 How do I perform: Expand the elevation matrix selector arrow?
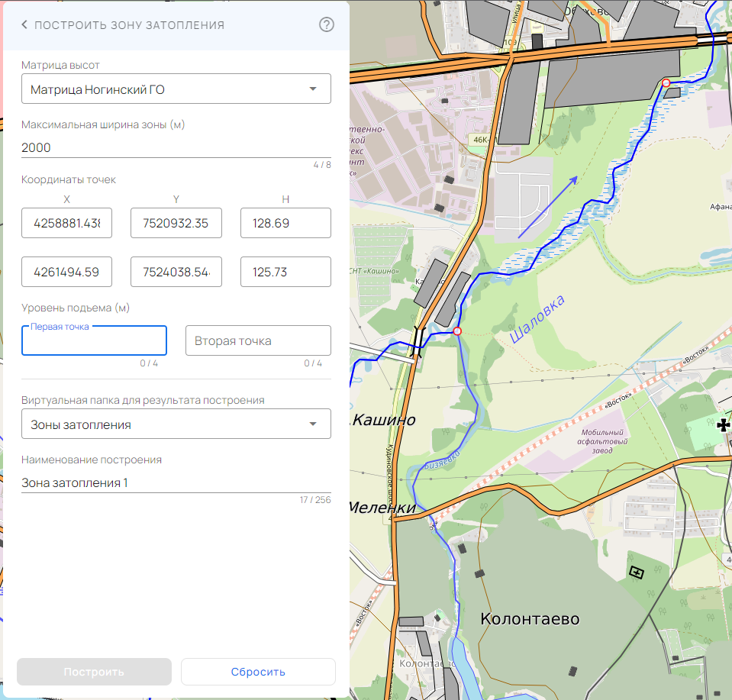pos(313,89)
